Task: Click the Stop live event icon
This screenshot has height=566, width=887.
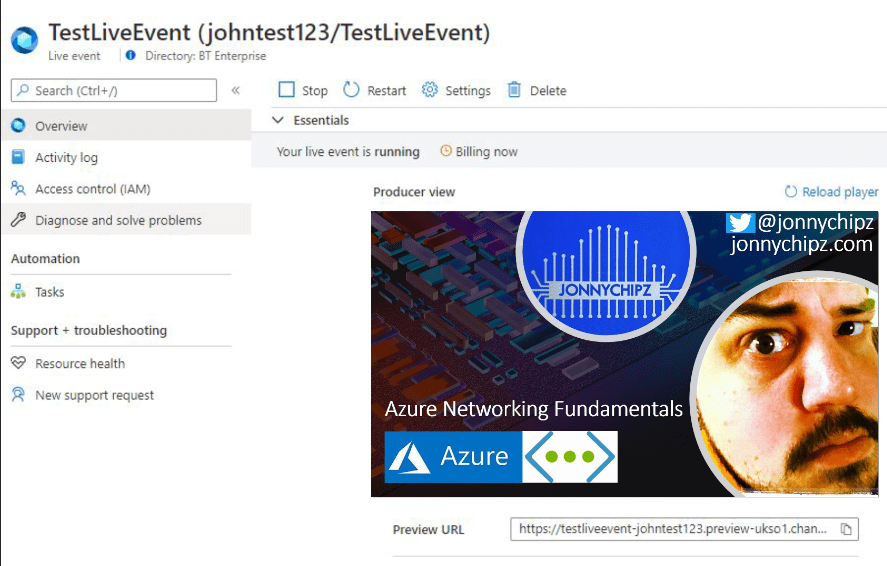Action: 287,90
